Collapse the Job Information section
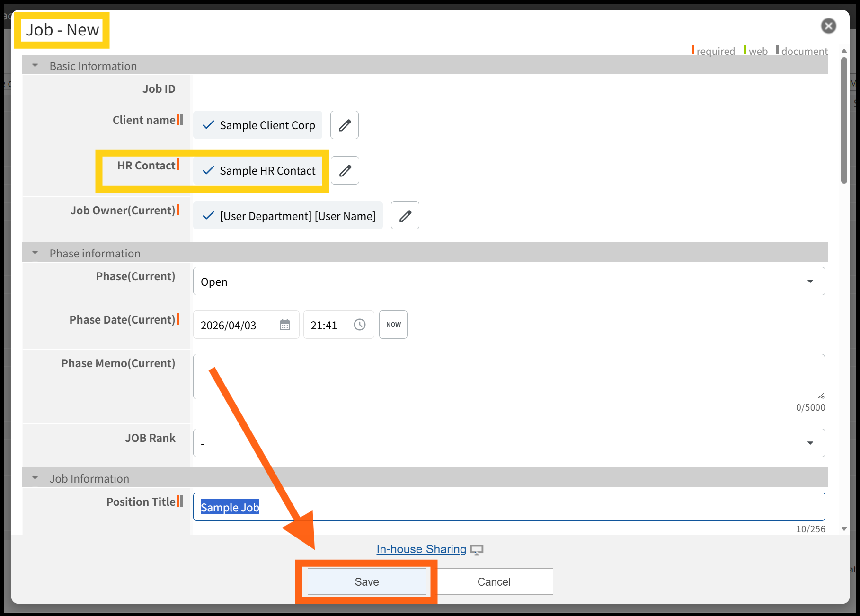Screen dimensions: 860x616 point(35,478)
